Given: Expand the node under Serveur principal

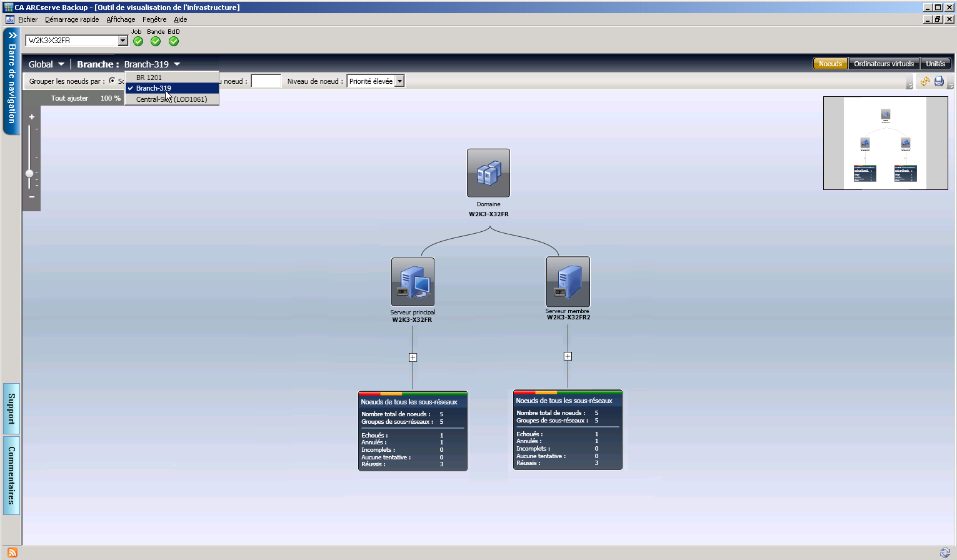Looking at the screenshot, I should point(413,357).
